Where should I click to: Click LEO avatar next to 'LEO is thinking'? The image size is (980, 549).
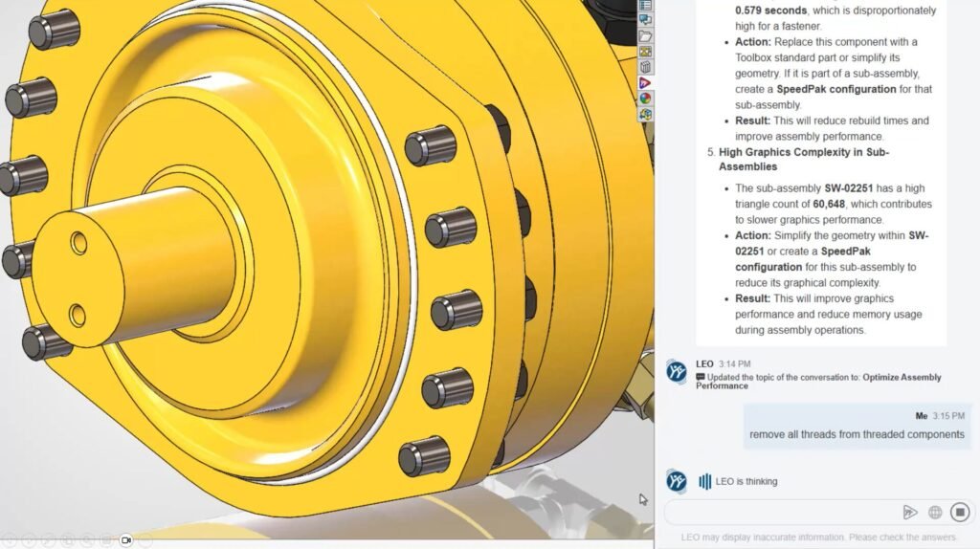click(x=677, y=481)
